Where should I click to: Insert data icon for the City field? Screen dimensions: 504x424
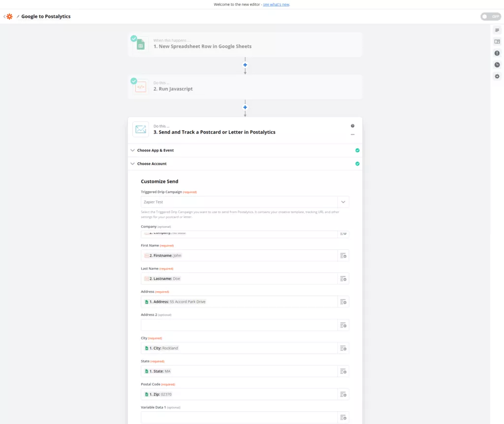click(x=343, y=348)
